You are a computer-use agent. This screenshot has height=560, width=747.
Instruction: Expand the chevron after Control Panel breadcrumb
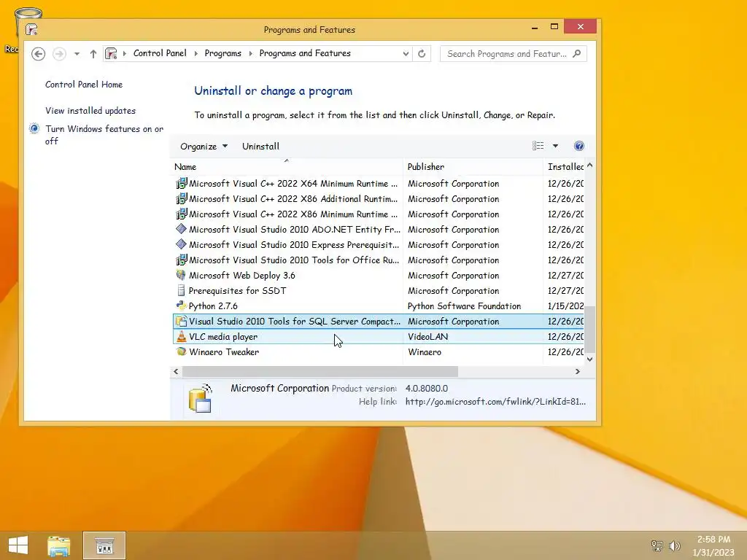click(196, 53)
